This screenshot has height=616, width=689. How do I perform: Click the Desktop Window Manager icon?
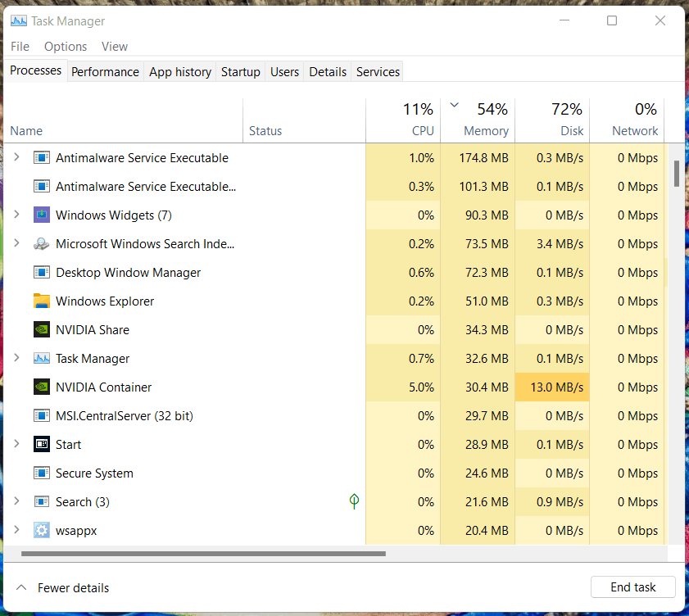pyautogui.click(x=42, y=273)
